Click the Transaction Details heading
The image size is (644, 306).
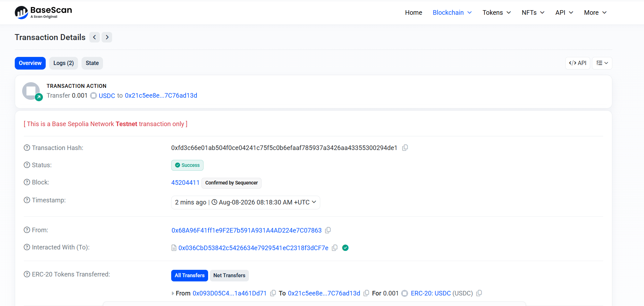point(50,37)
